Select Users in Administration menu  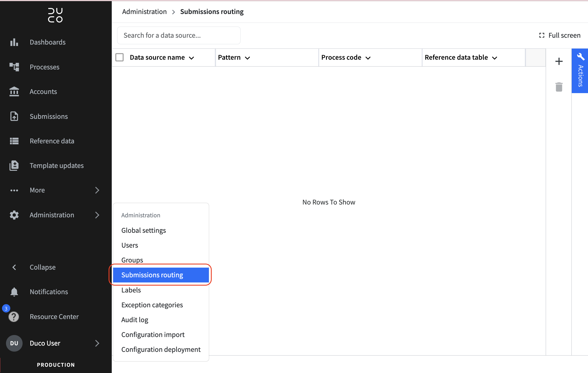tap(161, 245)
